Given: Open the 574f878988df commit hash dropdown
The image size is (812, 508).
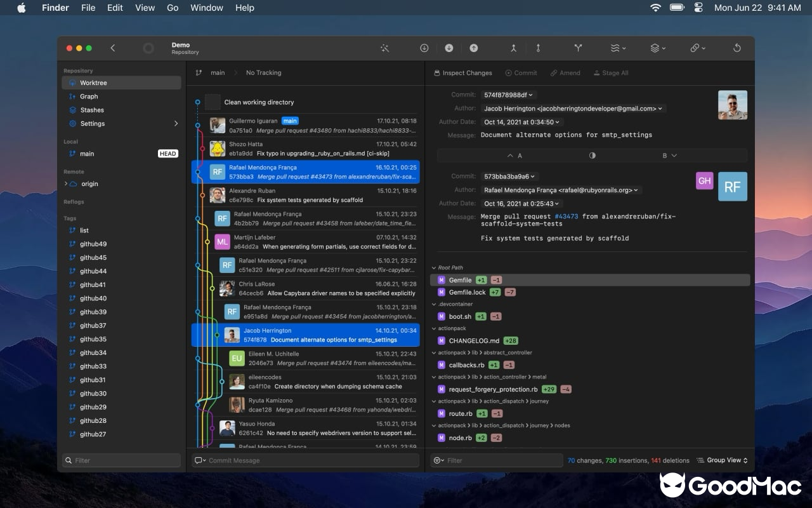Looking at the screenshot, I should pyautogui.click(x=507, y=95).
